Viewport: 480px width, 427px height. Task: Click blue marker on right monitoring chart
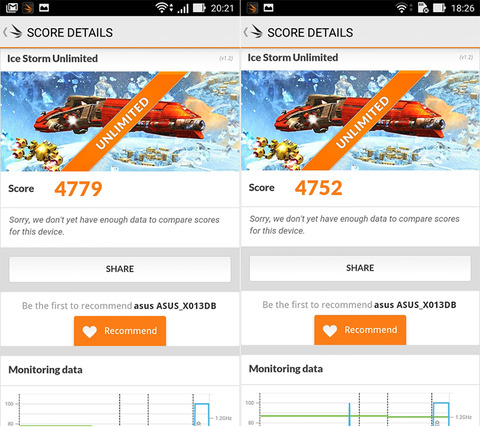click(x=349, y=414)
